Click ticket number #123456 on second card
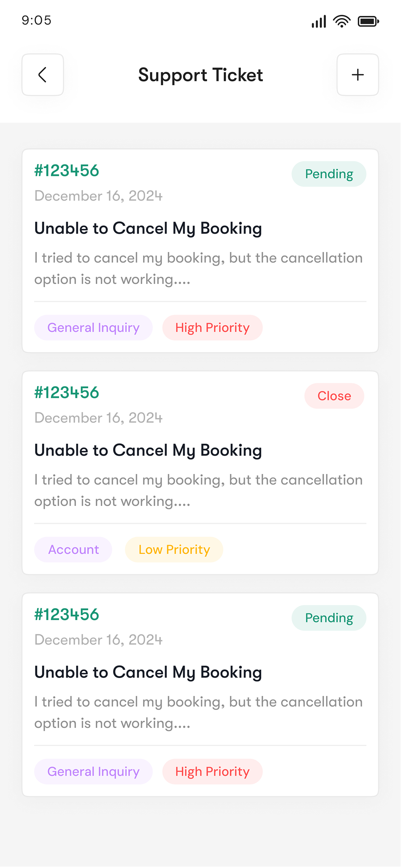Viewport: 402px width, 868px height. tap(67, 392)
